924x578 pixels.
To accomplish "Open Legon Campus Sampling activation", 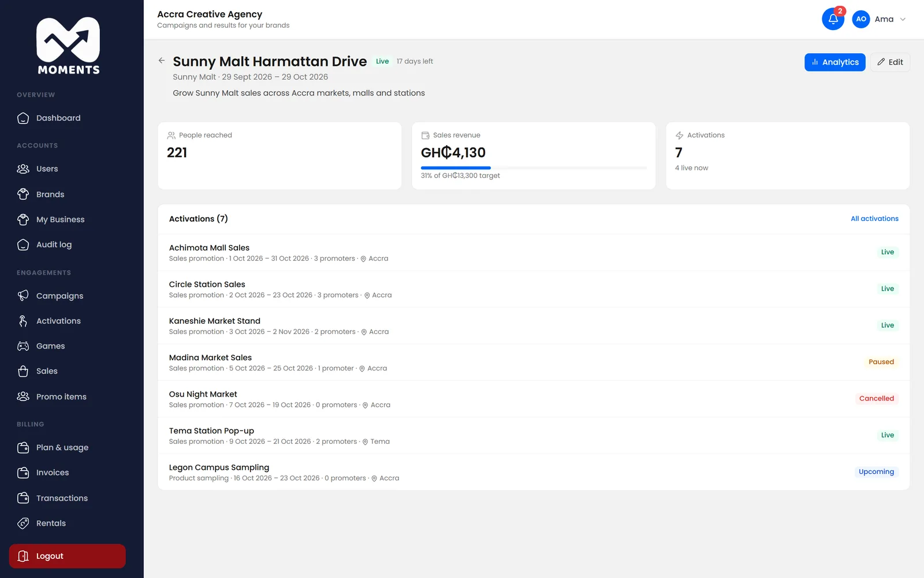I will 534,472.
